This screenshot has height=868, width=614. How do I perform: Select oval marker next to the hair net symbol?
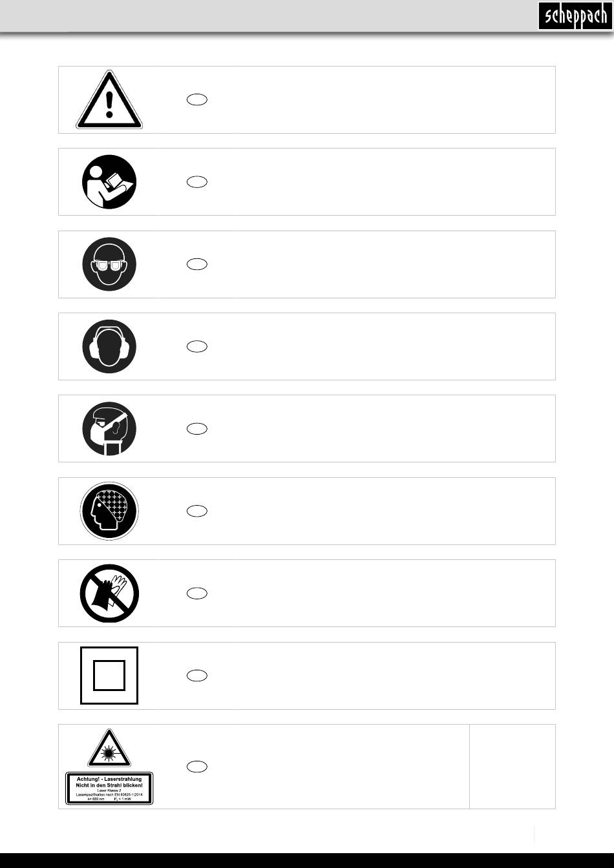click(197, 511)
